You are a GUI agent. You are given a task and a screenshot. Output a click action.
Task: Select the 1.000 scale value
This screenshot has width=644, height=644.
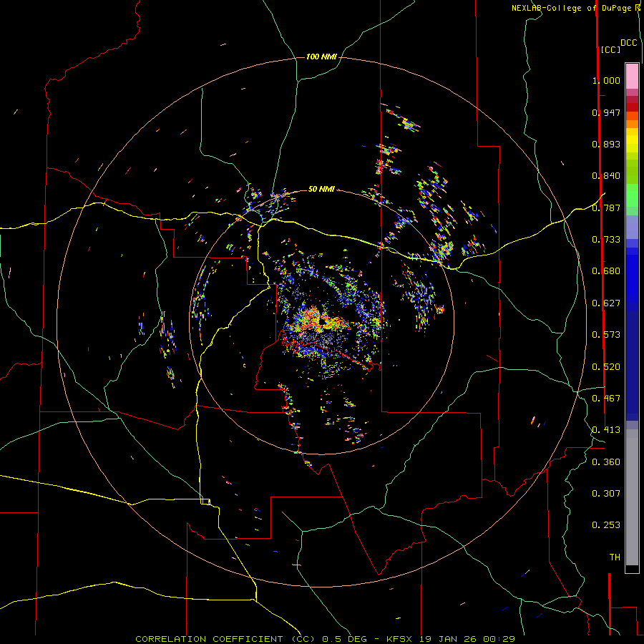point(606,80)
